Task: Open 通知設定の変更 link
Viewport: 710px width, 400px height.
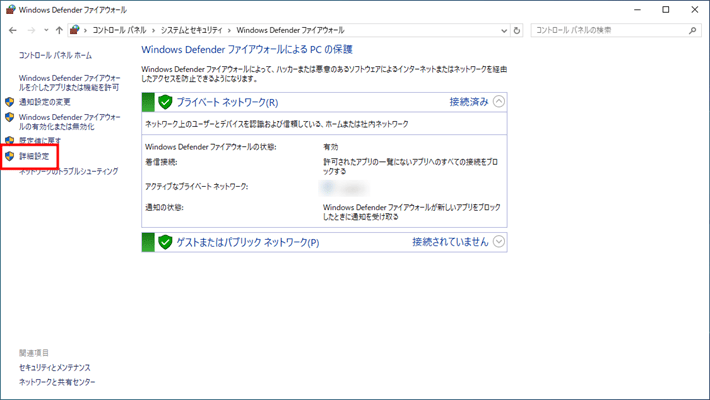Action: coord(44,102)
